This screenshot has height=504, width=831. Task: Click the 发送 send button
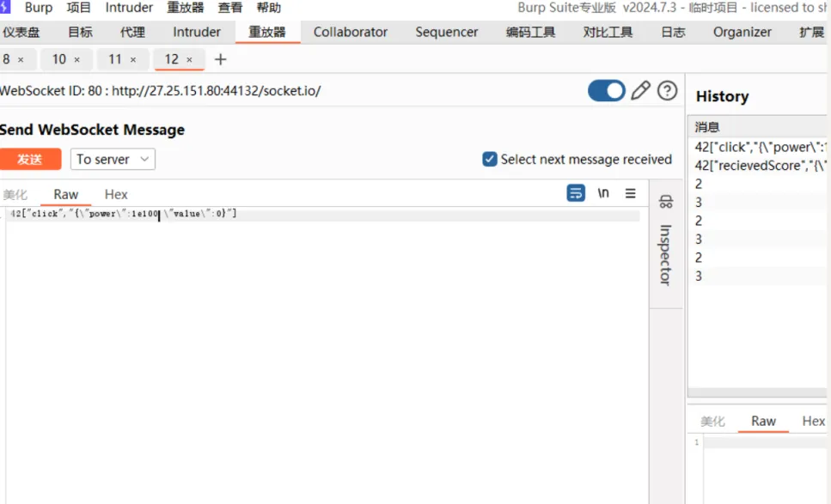tap(30, 160)
